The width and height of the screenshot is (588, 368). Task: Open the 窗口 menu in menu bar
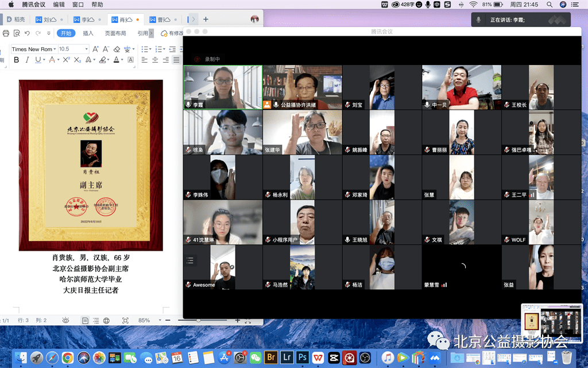(x=78, y=4)
